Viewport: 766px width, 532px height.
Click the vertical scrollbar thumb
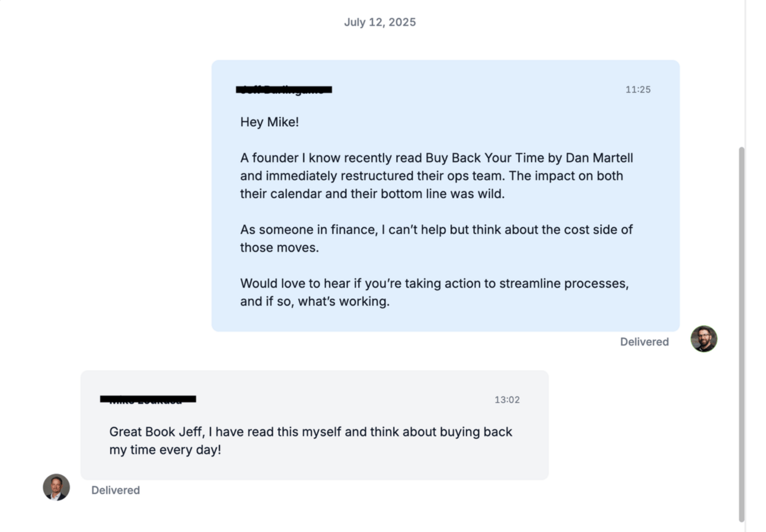[741, 334]
